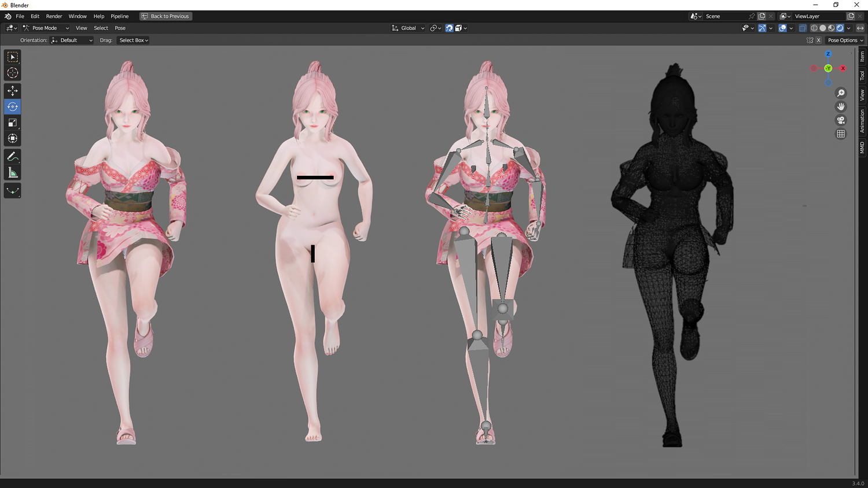
Task: Click the Back to Previous button
Action: tap(165, 16)
